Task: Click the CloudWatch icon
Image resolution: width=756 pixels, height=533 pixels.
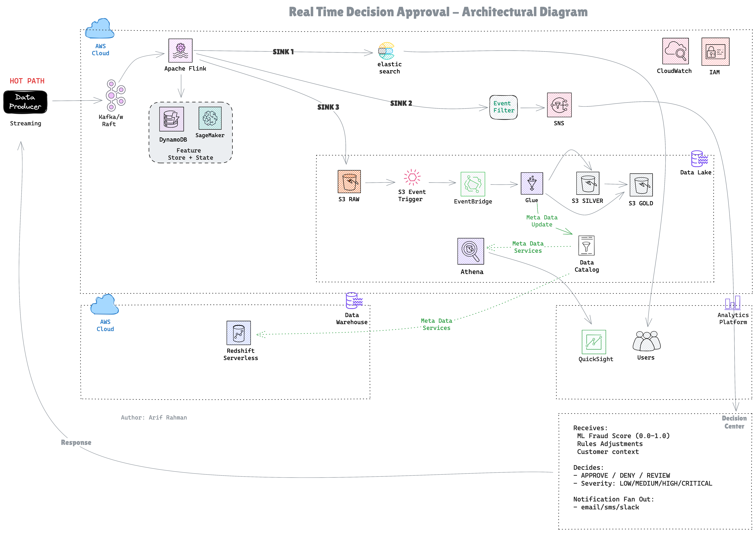Action: tap(675, 51)
